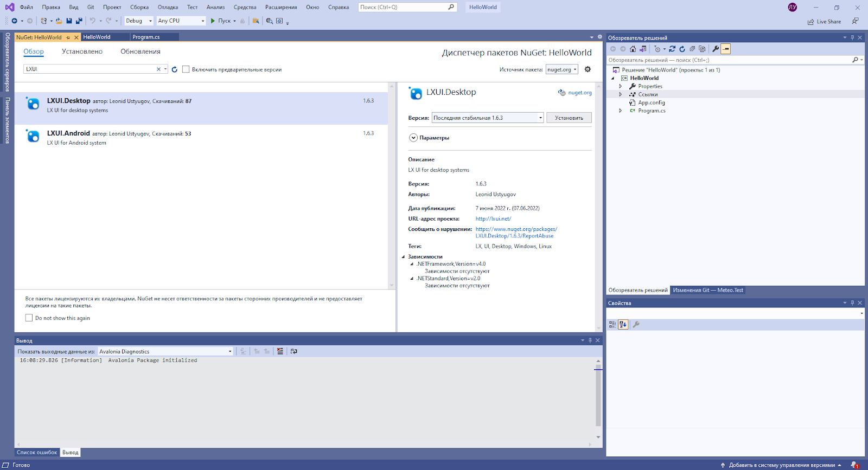Open the Avalonia Diagnostics output source dropdown
The height and width of the screenshot is (470, 868).
(x=165, y=351)
